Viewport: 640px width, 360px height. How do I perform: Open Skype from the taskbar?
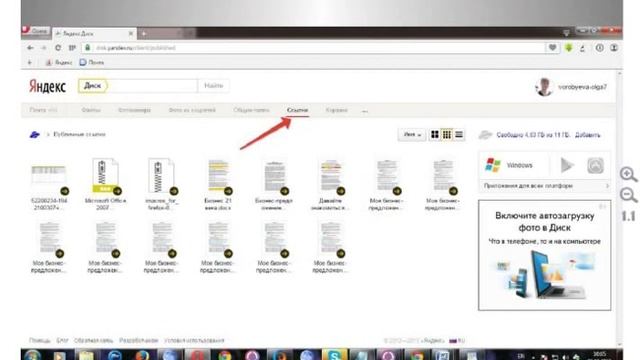(x=334, y=356)
